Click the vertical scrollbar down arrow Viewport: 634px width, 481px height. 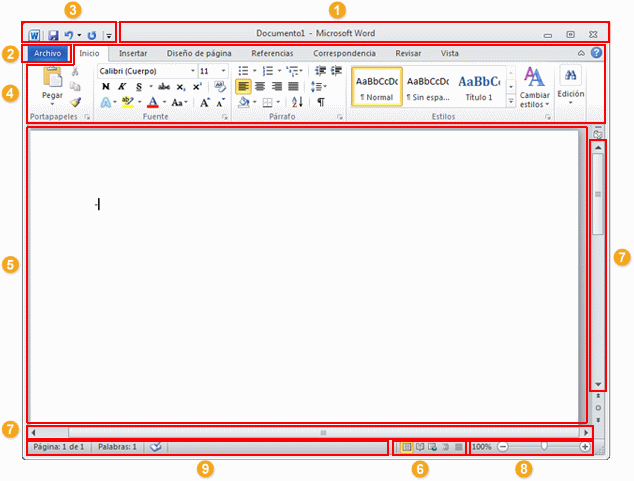[598, 384]
